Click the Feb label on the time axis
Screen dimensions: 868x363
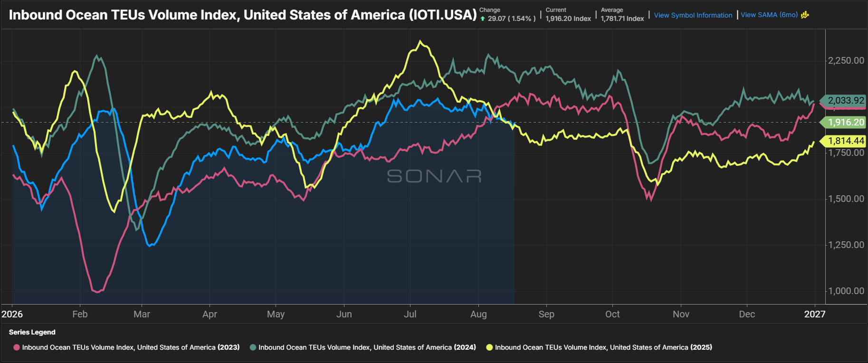coord(80,314)
